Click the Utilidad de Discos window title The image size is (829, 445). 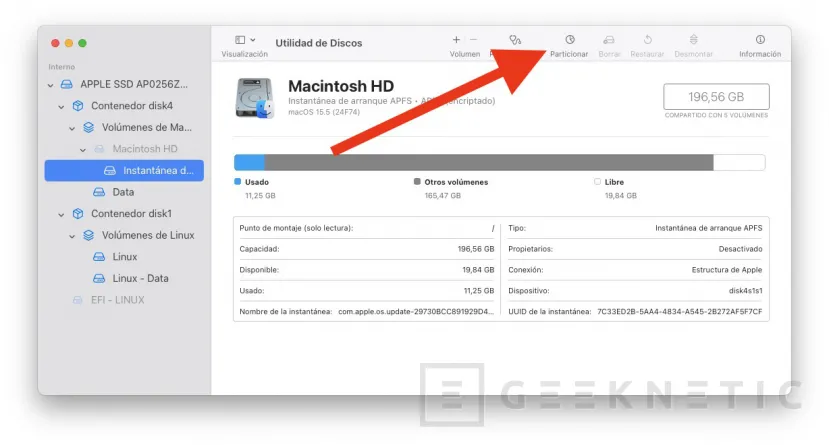coord(319,43)
